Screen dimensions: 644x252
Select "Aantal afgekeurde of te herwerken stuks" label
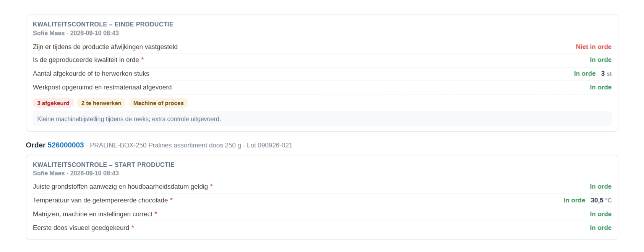pyautogui.click(x=91, y=73)
